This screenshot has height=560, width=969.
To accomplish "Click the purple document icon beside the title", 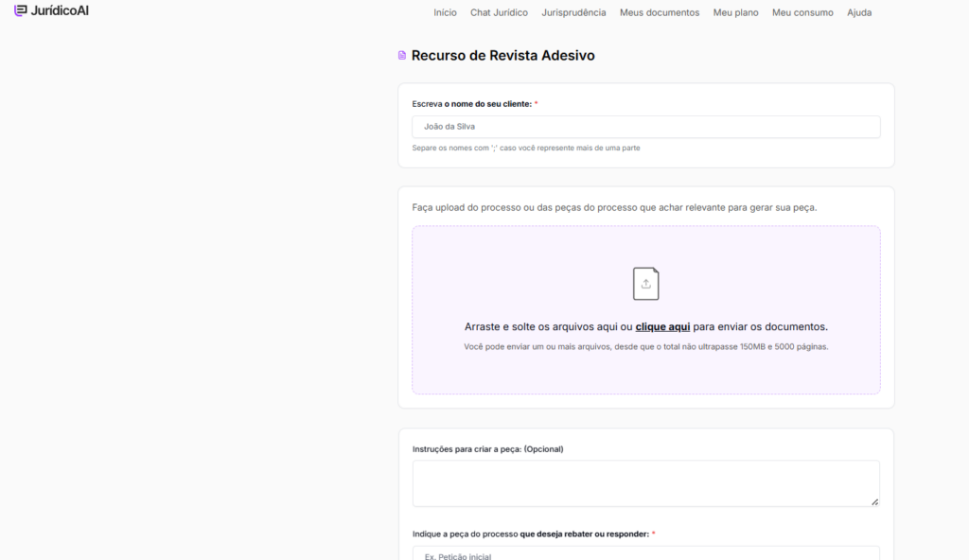I will pos(402,55).
